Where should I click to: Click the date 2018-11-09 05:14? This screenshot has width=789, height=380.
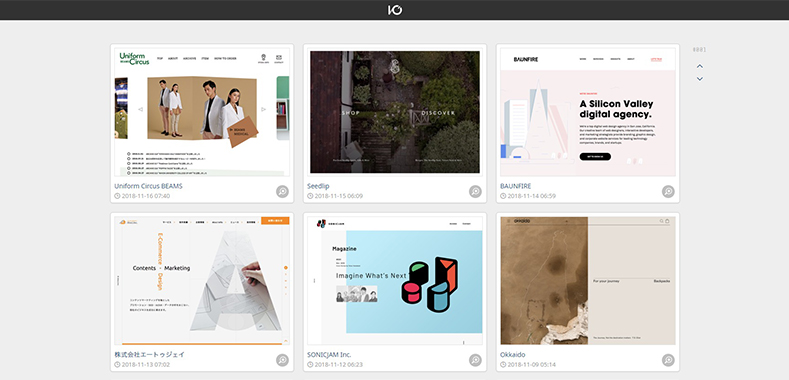531,364
